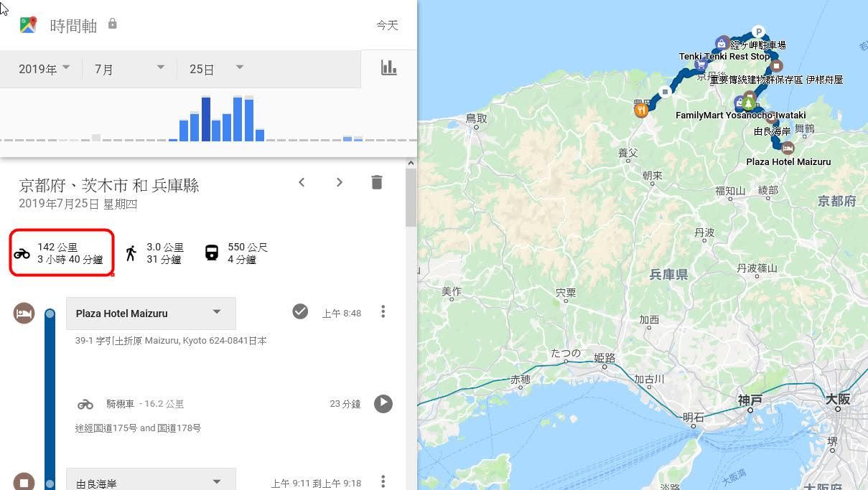Confirm Plaza Hotel Maizuru visit checkmark
This screenshot has height=490, width=868.
(300, 311)
